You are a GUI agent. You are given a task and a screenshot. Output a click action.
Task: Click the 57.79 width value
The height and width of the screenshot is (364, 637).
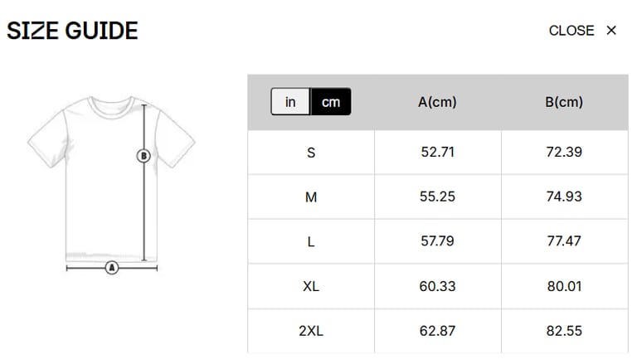point(437,241)
